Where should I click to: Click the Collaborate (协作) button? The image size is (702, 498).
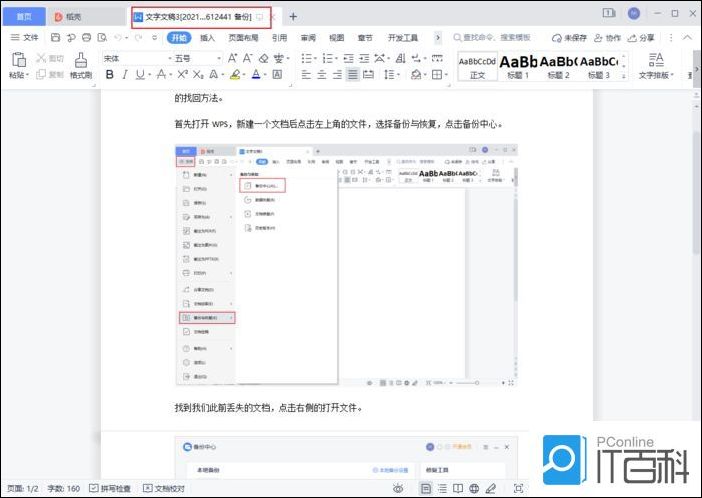[607, 38]
